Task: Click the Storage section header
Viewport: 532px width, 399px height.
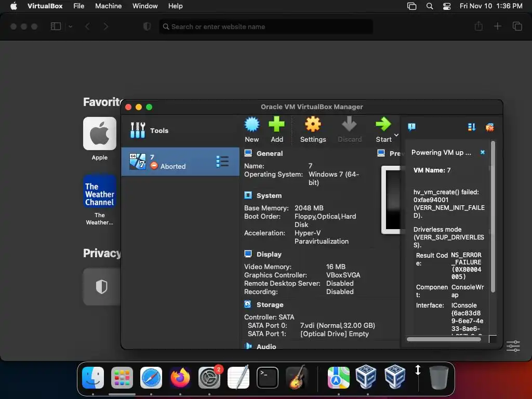Action: [270, 304]
